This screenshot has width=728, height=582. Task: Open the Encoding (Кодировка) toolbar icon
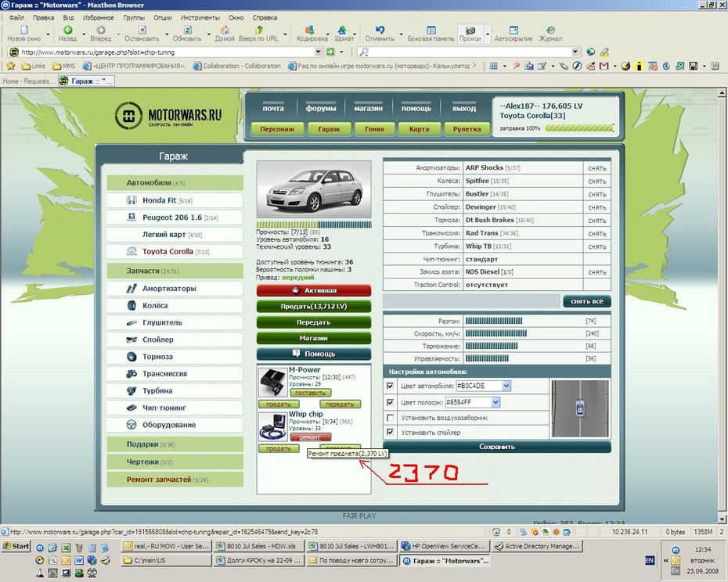point(310,30)
